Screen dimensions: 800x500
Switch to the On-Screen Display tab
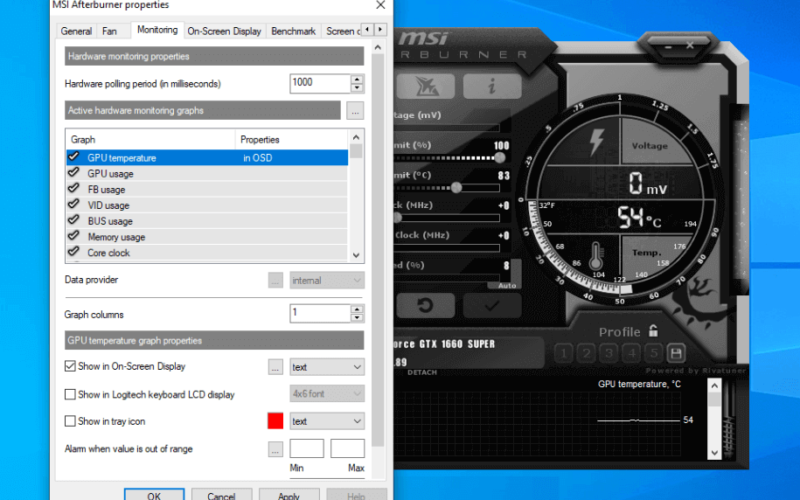[224, 31]
